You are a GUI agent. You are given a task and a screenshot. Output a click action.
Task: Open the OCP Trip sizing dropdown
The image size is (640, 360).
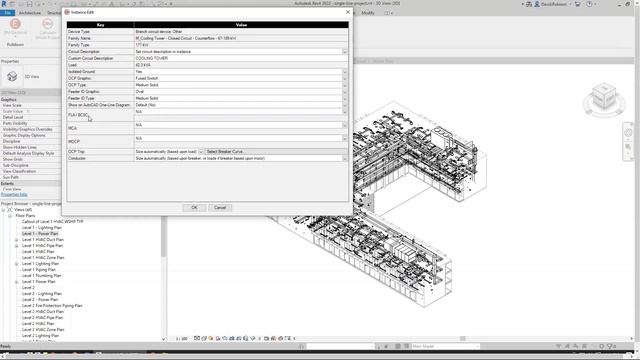[x=200, y=152]
